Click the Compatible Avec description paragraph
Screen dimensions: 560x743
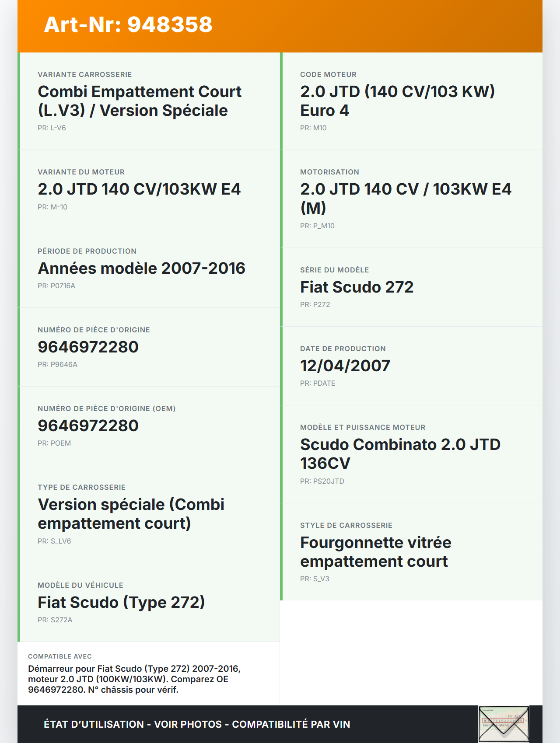134,679
